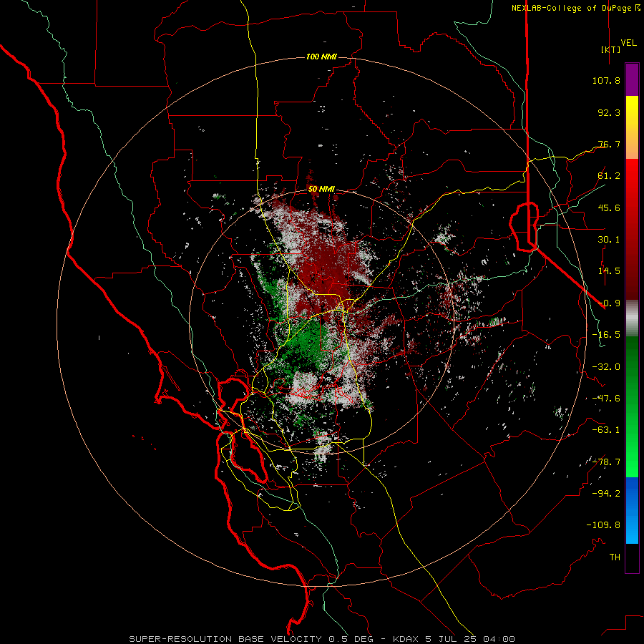Click the 45.6 velocity scale value

tap(609, 208)
